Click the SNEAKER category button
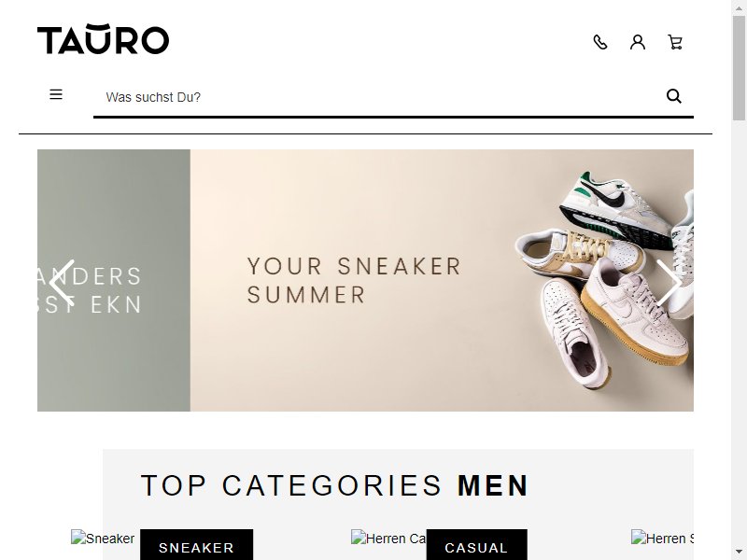 [x=196, y=547]
